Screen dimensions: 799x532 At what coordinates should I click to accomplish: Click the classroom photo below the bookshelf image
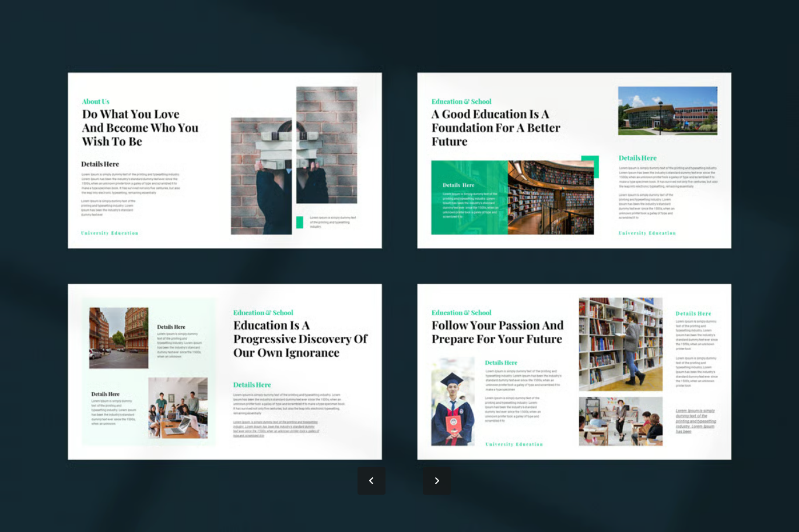pyautogui.click(x=621, y=421)
